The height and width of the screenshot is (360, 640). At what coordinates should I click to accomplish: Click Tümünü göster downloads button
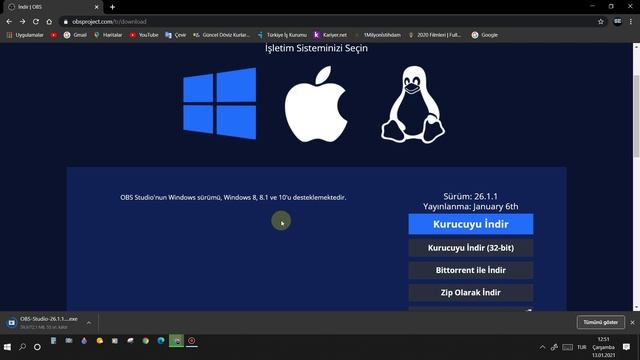tap(600, 322)
